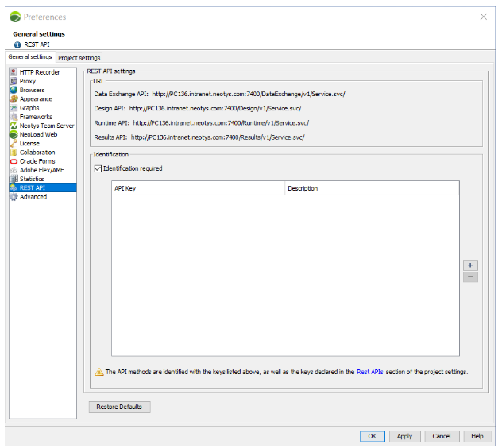This screenshot has width=502, height=448.
Task: Follow the Rest APIs link
Action: [370, 372]
